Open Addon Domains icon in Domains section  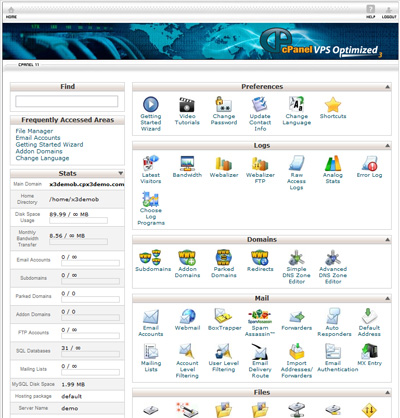[x=187, y=257]
